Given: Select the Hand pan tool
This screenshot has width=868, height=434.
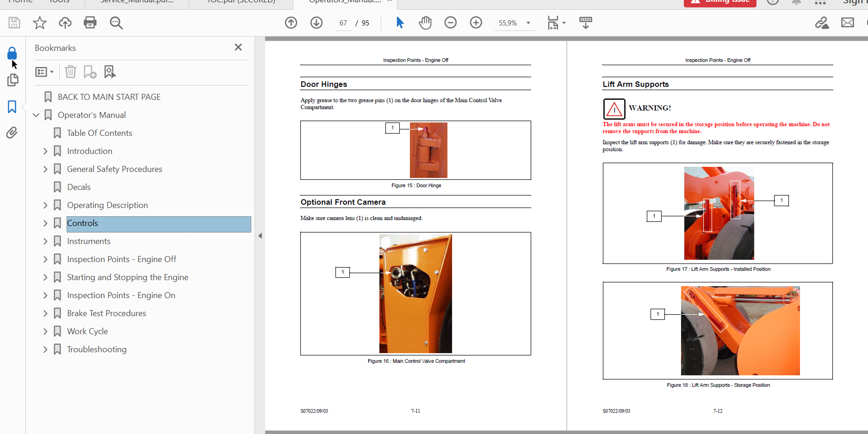Looking at the screenshot, I should pyautogui.click(x=425, y=23).
